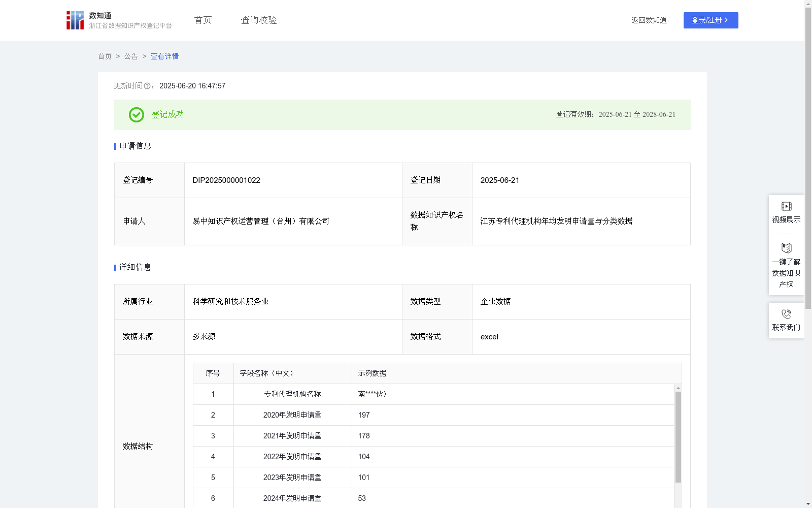Screen dimensions: 812x508
Task: Click the sample value 178
Action: tap(364, 436)
